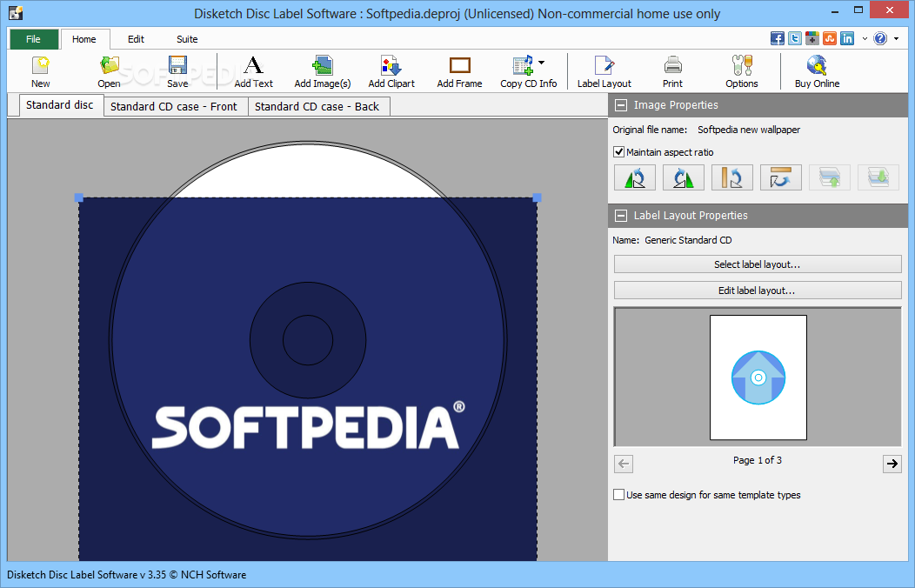Share on Facebook icon
915x588 pixels.
(x=778, y=38)
